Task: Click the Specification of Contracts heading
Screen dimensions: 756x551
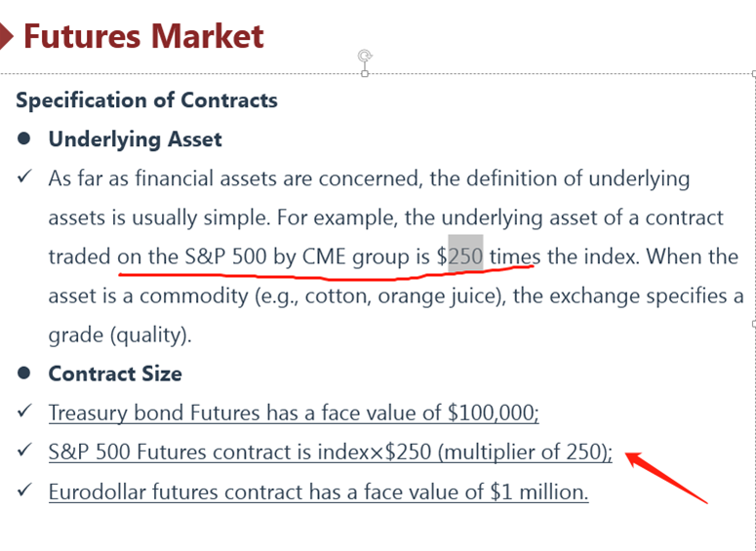Action: [146, 100]
